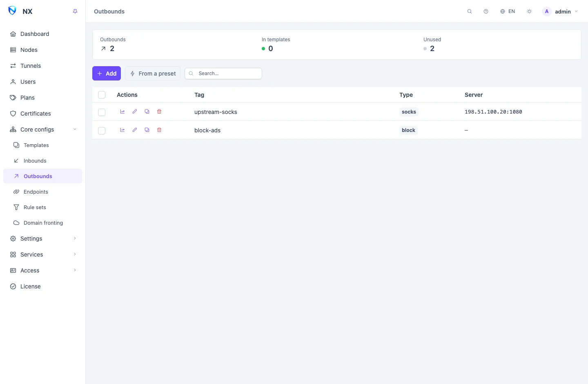This screenshot has height=384, width=588.
Task: Click the From a preset button
Action: 153,74
